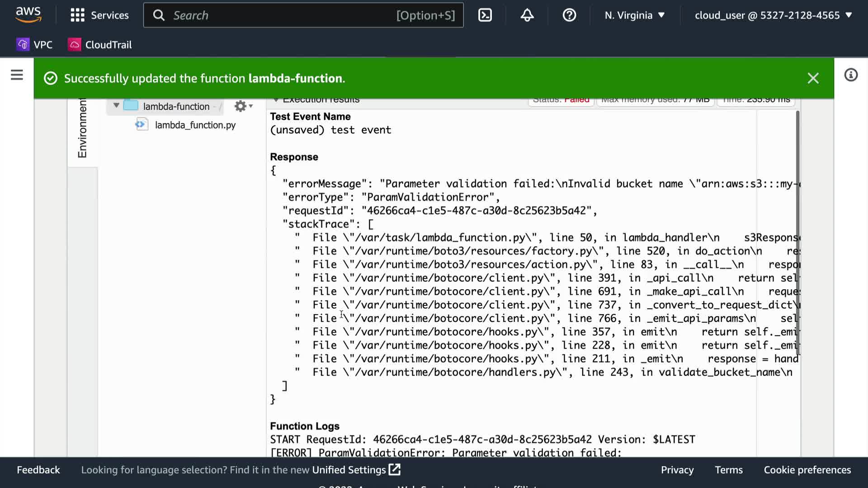Open the help question mark icon
This screenshot has width=868, height=488.
569,15
